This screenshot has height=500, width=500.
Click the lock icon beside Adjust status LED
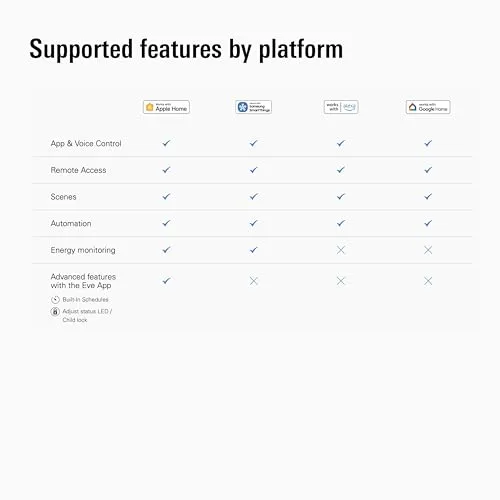(x=55, y=312)
